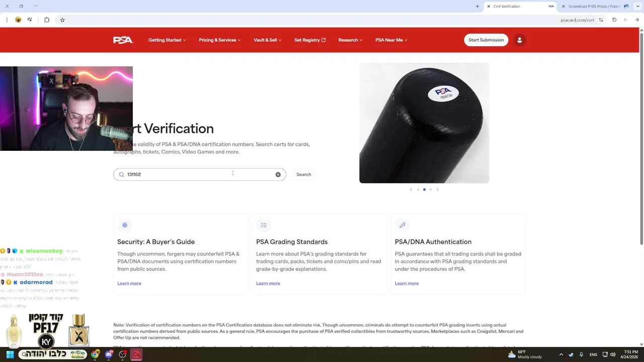Bookmark this page with star icon
644x362 pixels.
pos(62,20)
